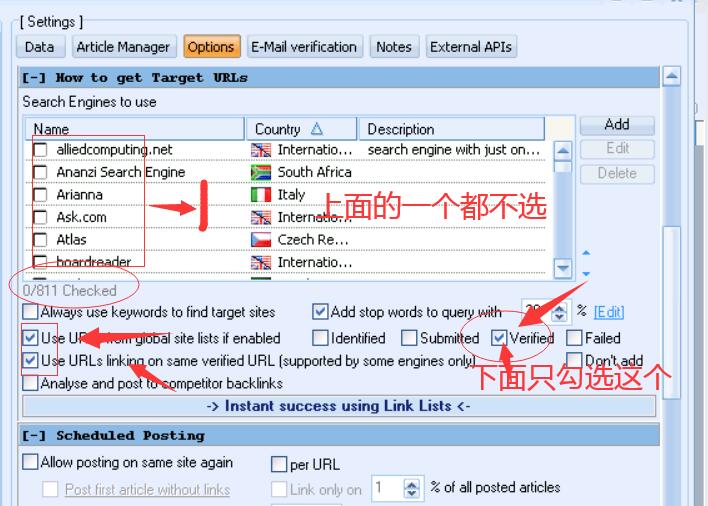Enable Analyse and post to competitor backlinks
The height and width of the screenshot is (506, 708).
31,383
